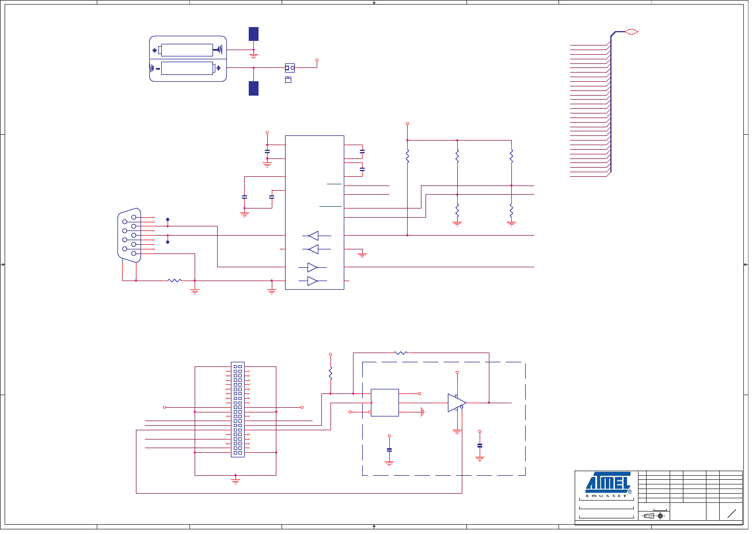This screenshot has height=534, width=756.
Task: Click the bottom right-pointing buffer in the transceiver
Action: point(312,281)
